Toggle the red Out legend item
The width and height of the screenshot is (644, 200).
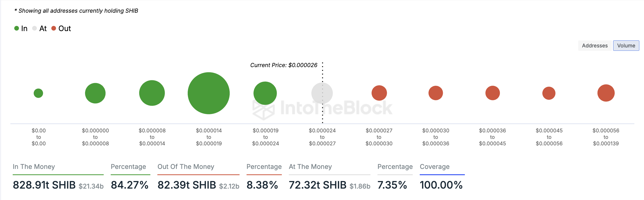61,28
